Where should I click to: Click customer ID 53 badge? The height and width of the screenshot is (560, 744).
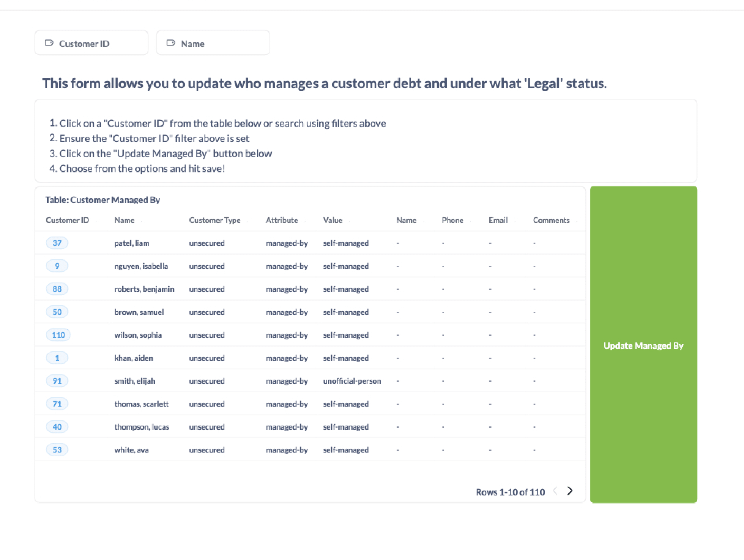[57, 450]
